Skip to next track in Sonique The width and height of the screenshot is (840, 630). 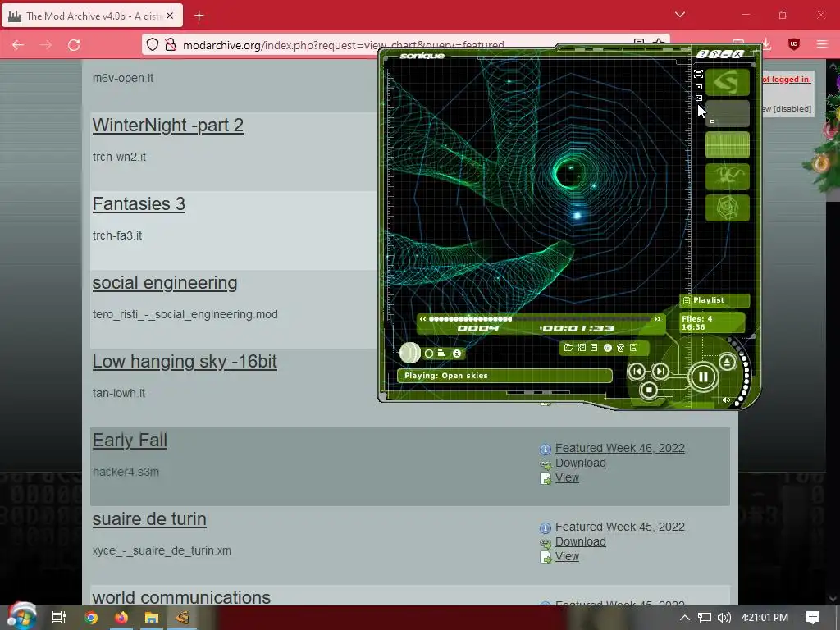click(660, 371)
